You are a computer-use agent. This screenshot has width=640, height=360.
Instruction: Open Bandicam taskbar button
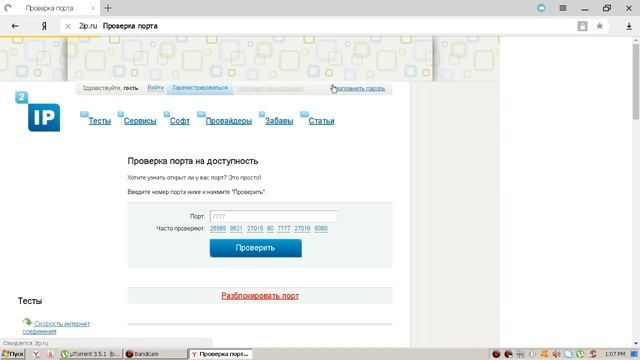(155, 354)
